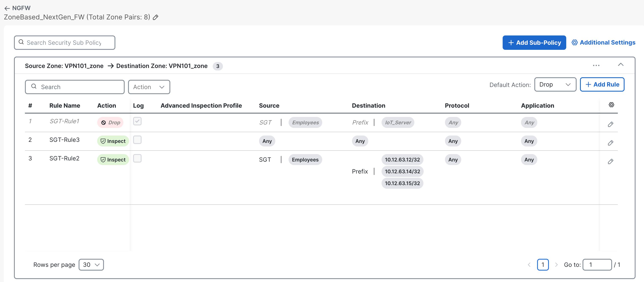Click the 10.12.63.14/32 prefix tag
644x282 pixels.
402,171
